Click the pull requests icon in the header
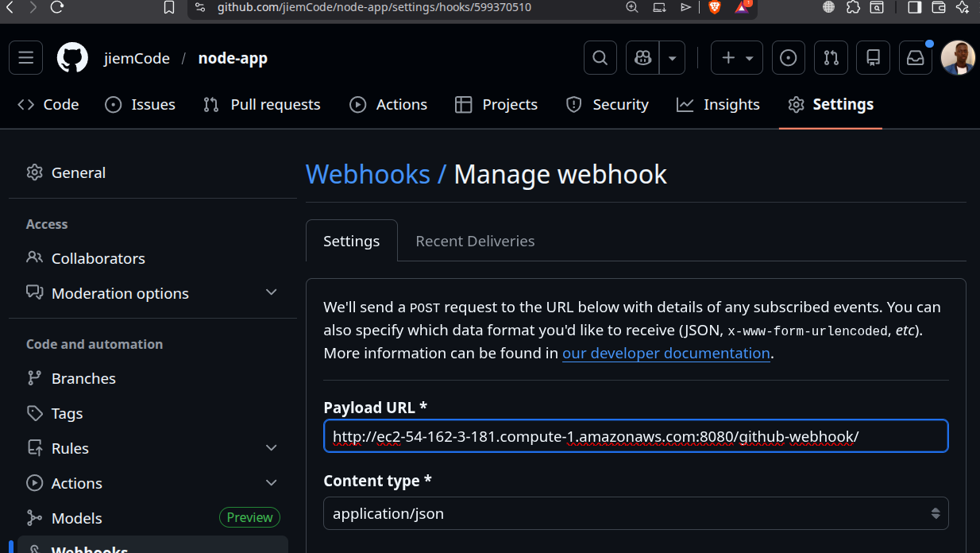 pos(831,57)
